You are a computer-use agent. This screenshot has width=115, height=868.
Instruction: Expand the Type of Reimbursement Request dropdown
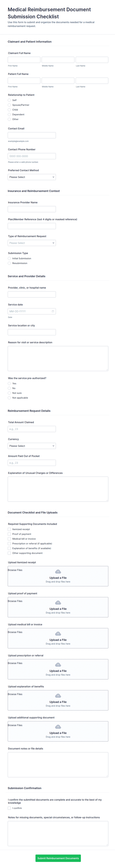click(x=32, y=243)
